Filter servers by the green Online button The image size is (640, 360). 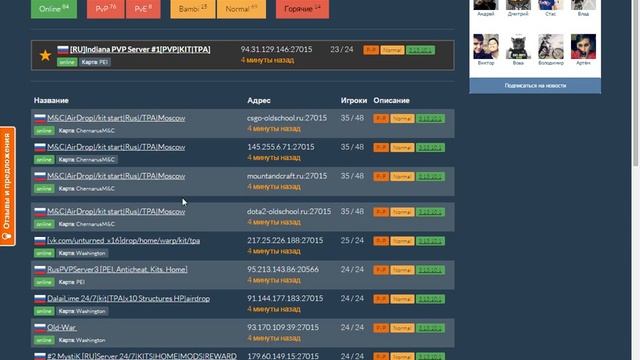point(54,9)
